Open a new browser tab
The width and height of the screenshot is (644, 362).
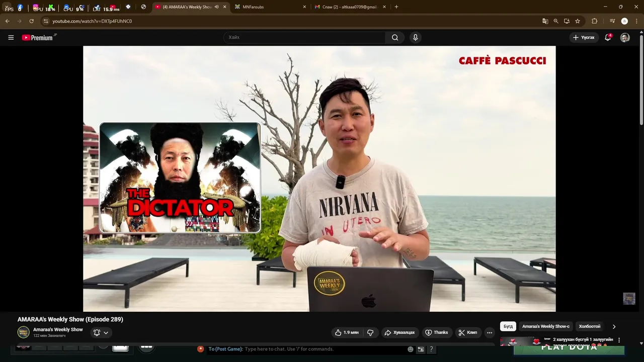(x=396, y=7)
